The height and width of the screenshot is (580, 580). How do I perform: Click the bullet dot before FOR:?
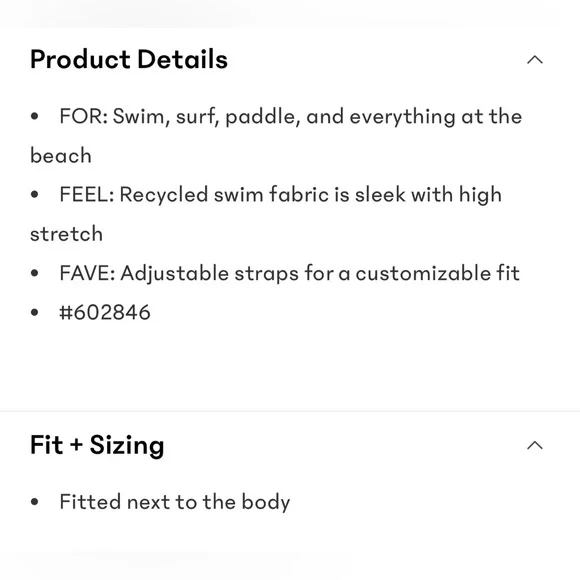35,116
